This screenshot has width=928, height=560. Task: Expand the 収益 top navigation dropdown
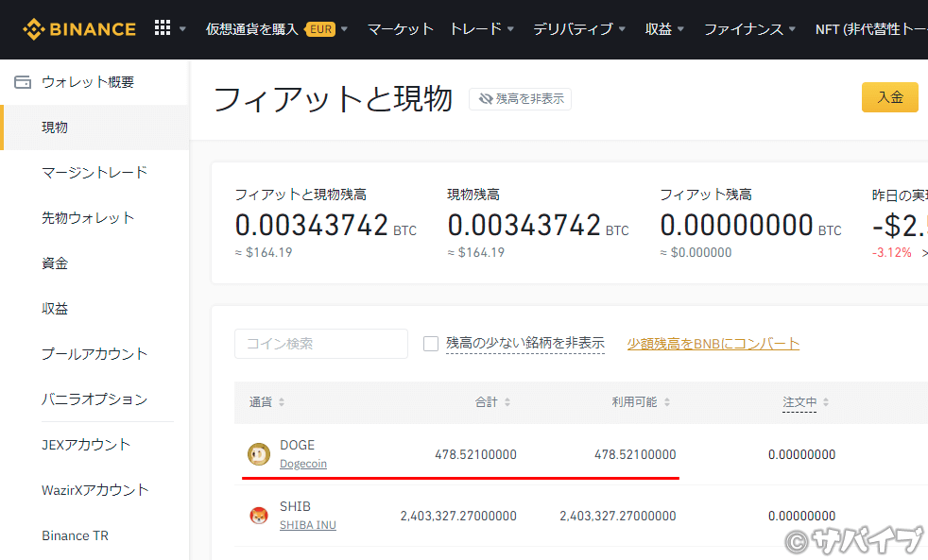[680, 29]
